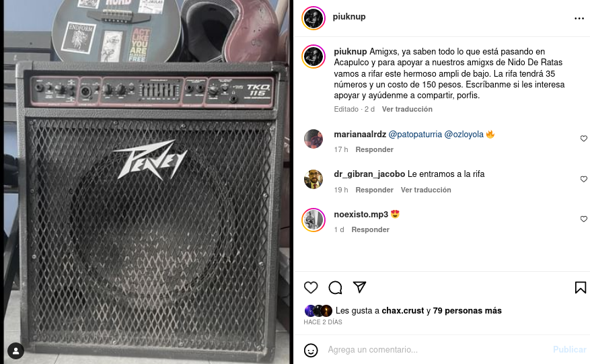Open emoji picker in comment box
Image resolution: width=590 pixels, height=364 pixels.
click(x=311, y=350)
